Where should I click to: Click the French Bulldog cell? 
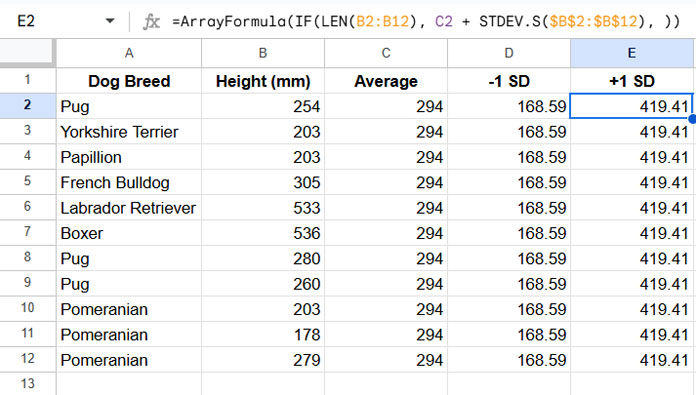[129, 182]
